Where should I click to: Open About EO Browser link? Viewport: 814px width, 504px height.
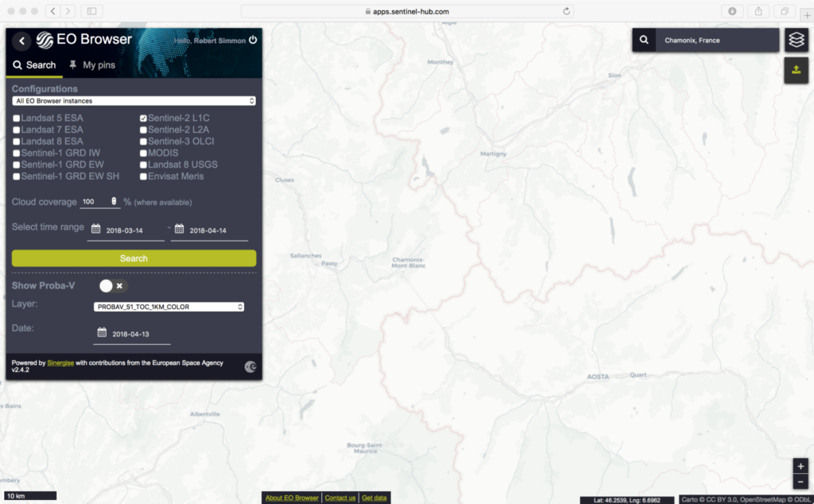tap(292, 498)
